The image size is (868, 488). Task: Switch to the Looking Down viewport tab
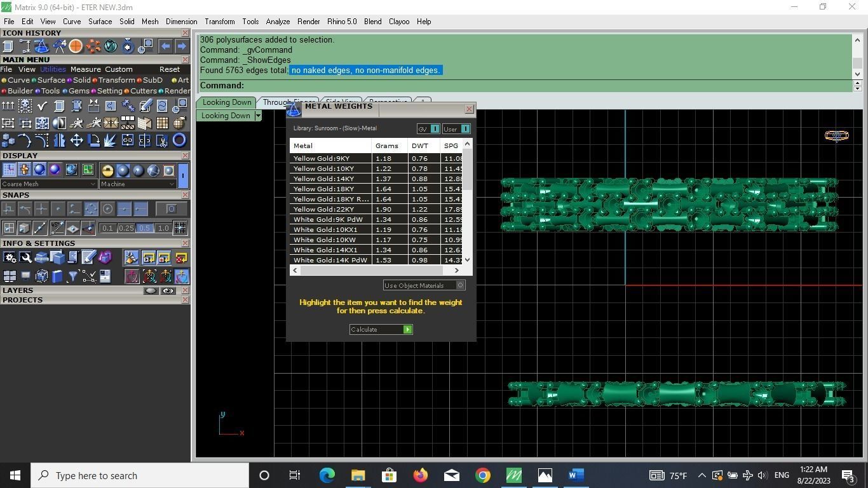(227, 102)
